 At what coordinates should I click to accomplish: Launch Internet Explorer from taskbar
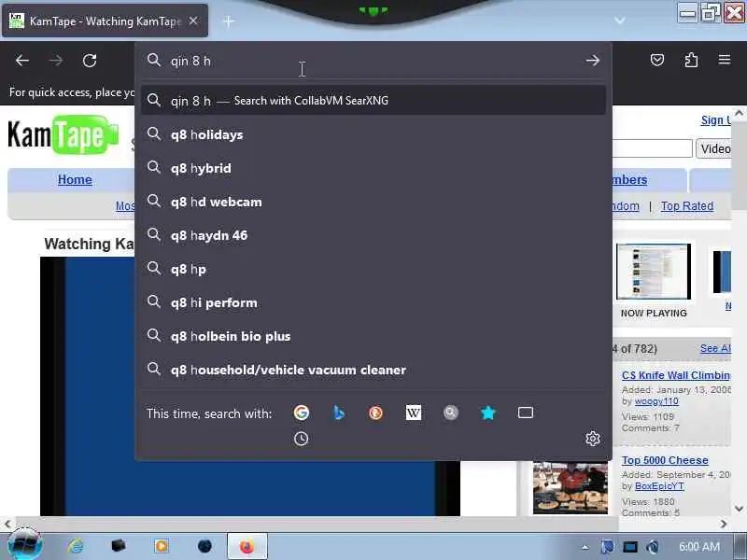coord(76,546)
